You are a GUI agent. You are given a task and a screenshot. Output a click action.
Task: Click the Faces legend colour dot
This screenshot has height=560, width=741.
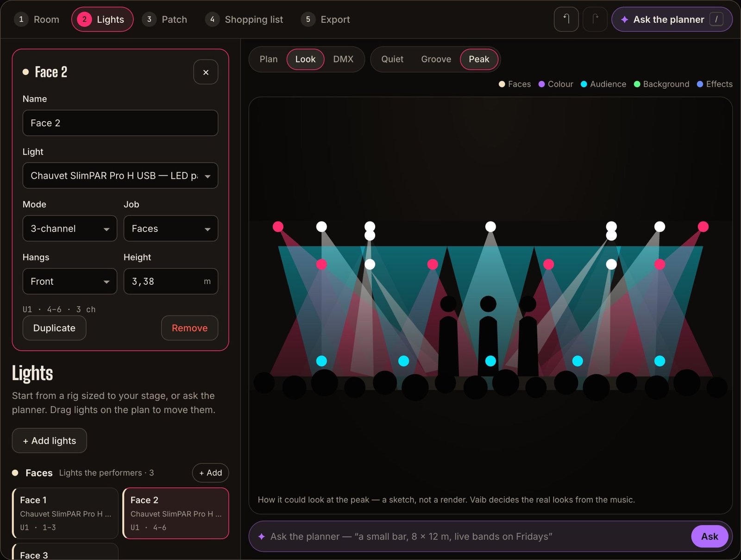502,84
